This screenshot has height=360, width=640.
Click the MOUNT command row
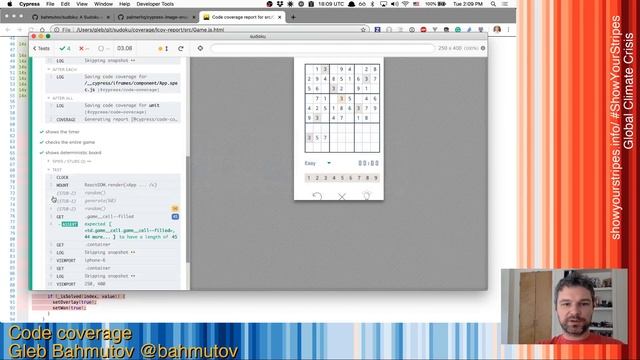coord(113,185)
